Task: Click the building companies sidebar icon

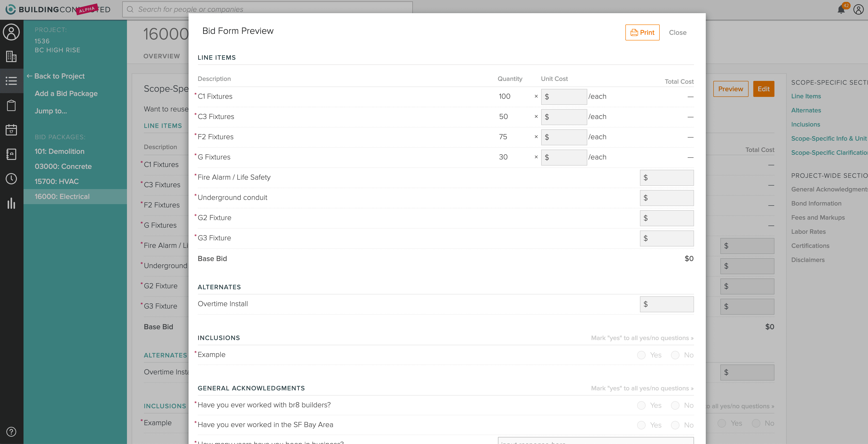Action: click(11, 56)
